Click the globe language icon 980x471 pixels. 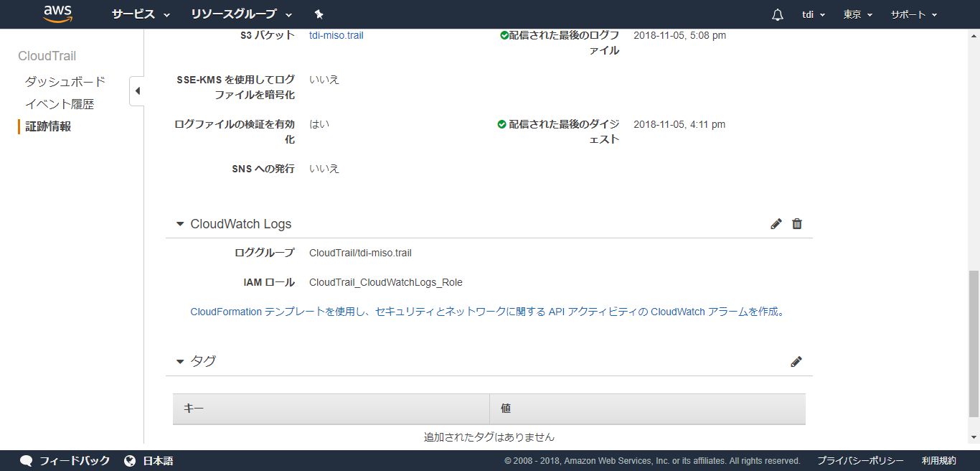[130, 461]
